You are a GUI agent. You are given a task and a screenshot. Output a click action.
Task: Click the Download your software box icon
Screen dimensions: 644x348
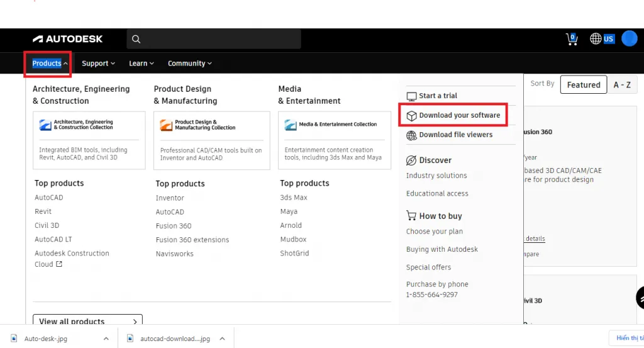(411, 116)
